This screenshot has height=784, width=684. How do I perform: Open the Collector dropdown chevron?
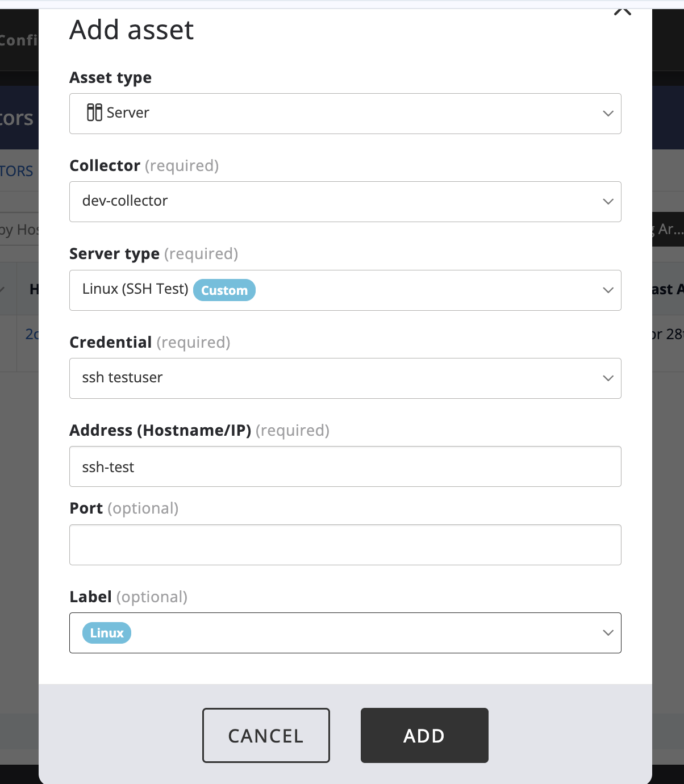coord(608,202)
